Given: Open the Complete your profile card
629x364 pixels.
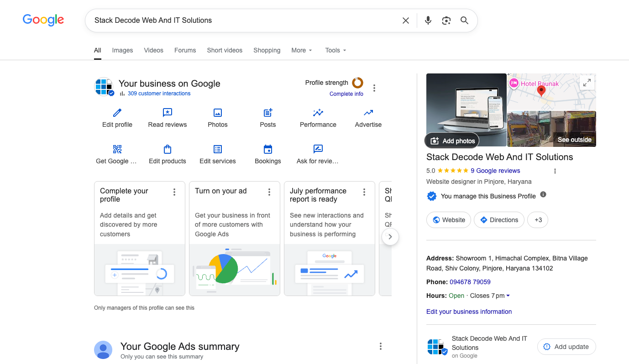Looking at the screenshot, I should point(140,239).
